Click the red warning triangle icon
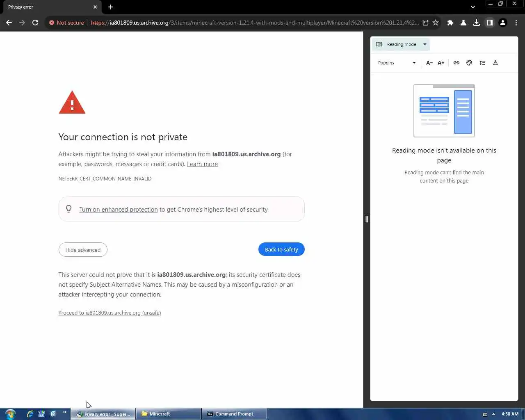The width and height of the screenshot is (525, 420). coord(72,103)
